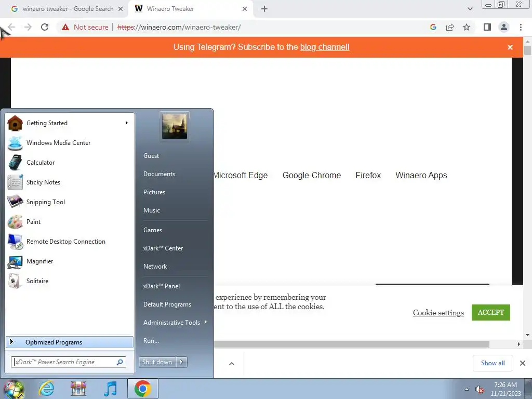Close the downloads bar
The height and width of the screenshot is (399, 532).
(523, 363)
